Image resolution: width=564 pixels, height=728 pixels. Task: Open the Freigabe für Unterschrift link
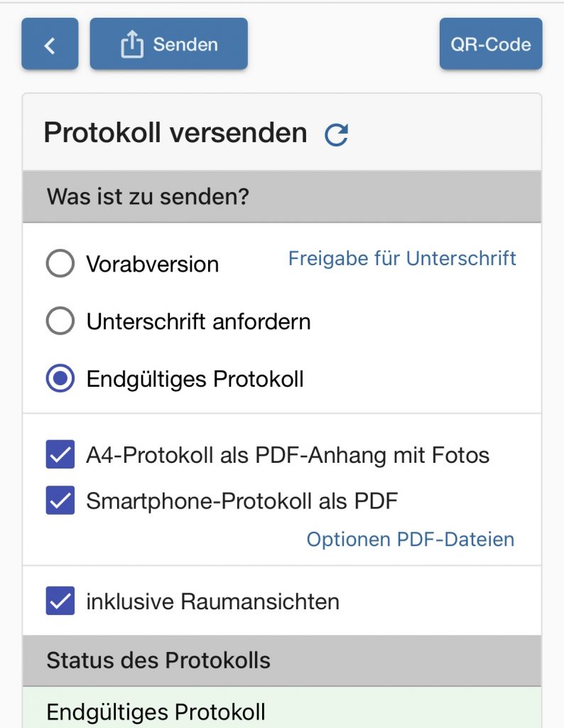coord(402,258)
